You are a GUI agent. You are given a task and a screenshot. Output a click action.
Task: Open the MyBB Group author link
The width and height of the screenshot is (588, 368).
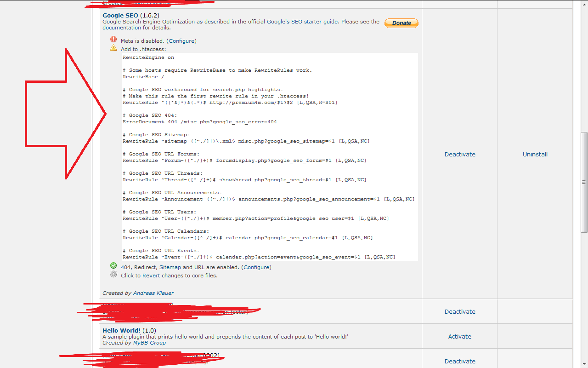click(149, 343)
